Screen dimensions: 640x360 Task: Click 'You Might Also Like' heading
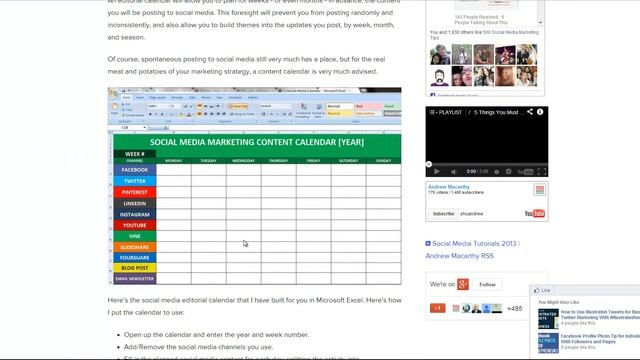pos(558,302)
